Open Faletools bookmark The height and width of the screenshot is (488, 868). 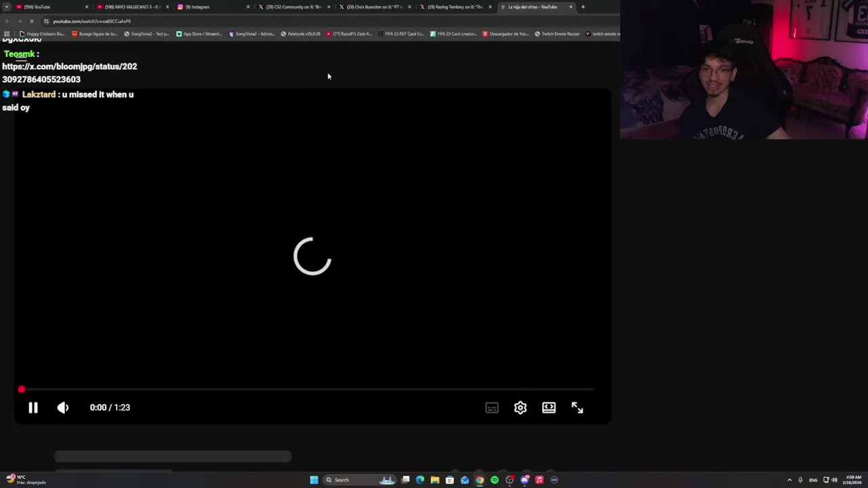click(x=300, y=34)
